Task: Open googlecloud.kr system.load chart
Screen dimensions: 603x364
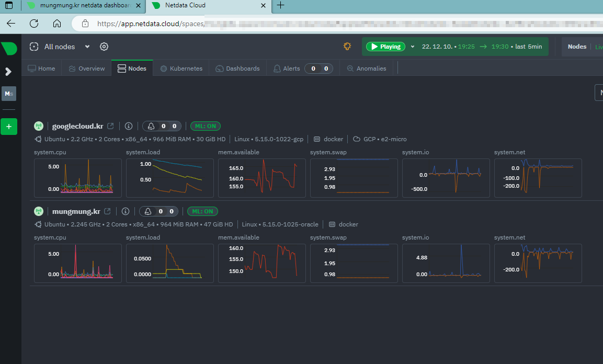Action: [169, 178]
